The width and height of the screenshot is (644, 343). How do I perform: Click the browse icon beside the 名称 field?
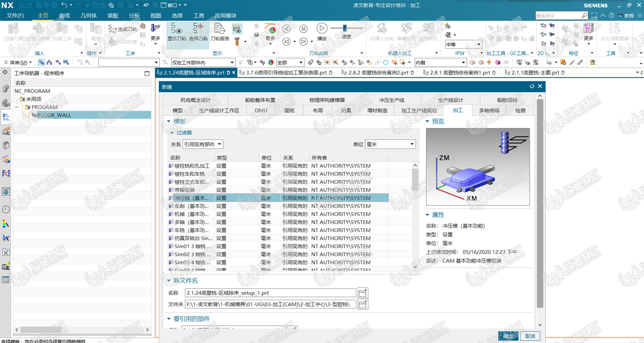(363, 293)
